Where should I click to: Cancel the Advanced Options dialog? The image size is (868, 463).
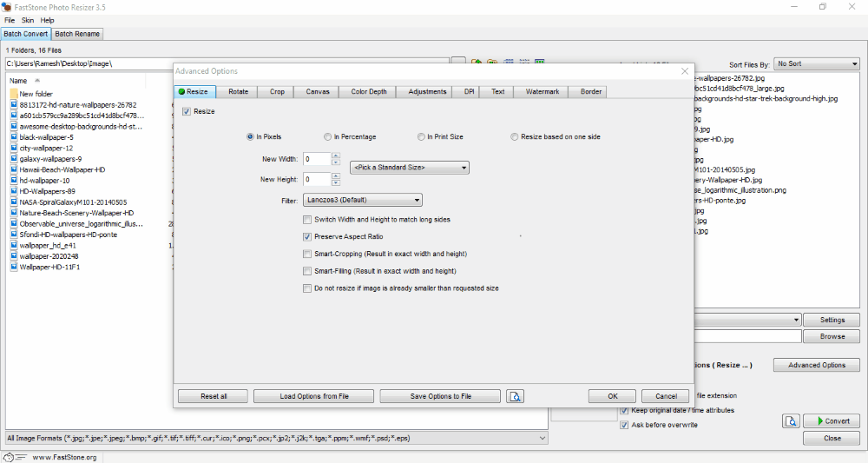pyautogui.click(x=666, y=396)
